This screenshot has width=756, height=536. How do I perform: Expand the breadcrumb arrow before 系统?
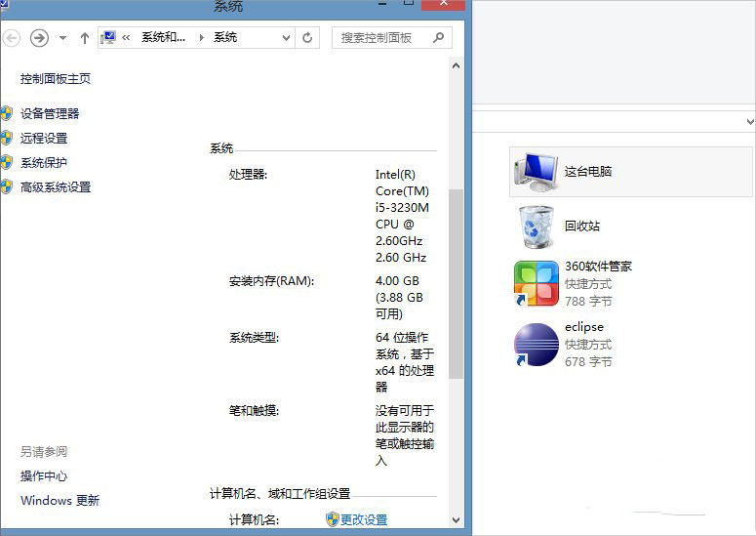pos(202,38)
